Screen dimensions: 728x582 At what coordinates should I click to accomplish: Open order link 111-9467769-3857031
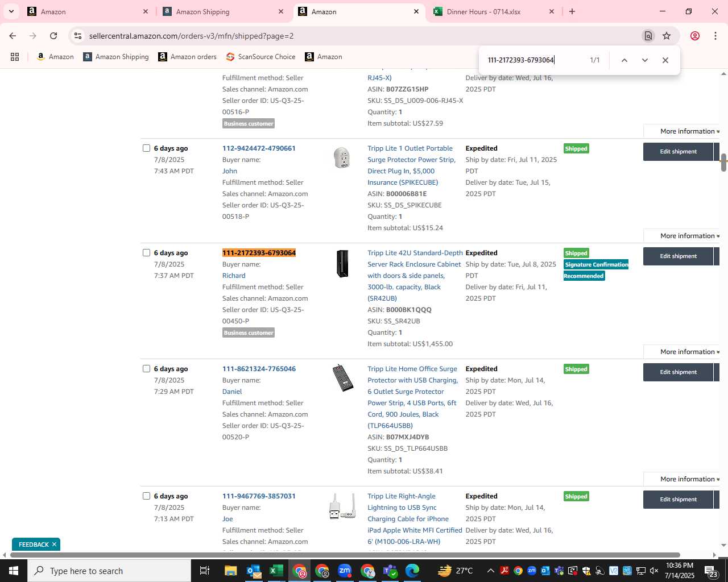click(x=259, y=496)
